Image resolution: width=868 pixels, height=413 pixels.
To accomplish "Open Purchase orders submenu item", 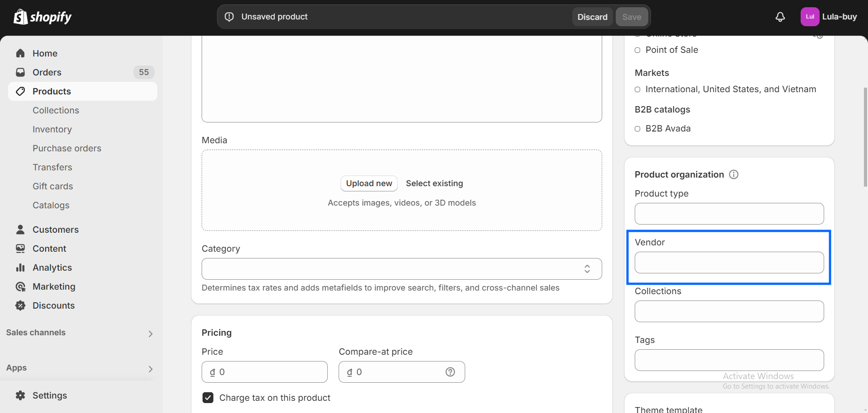I will coord(67,148).
